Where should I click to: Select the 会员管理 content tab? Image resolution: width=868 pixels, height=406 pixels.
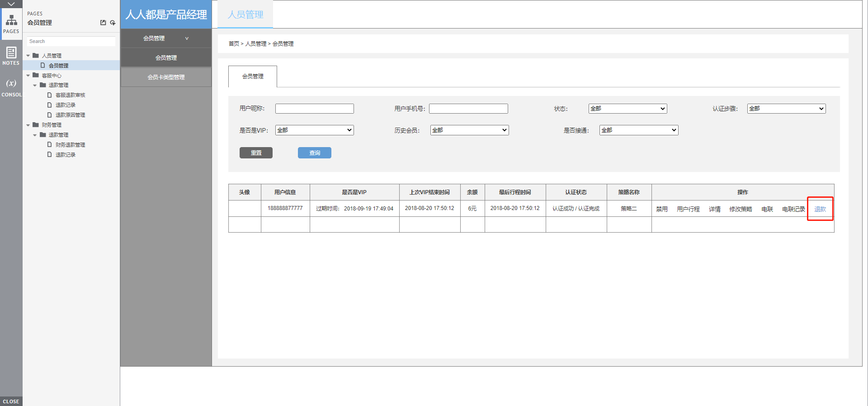253,76
